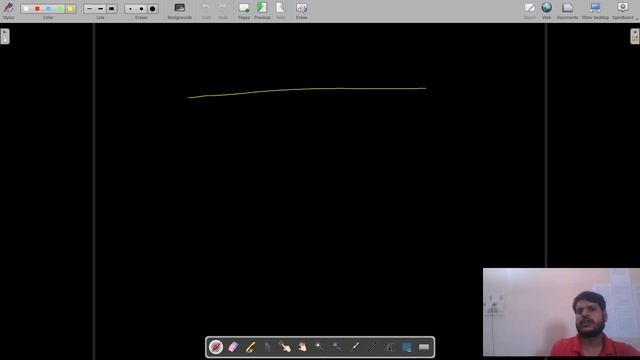Pick the yellow pen color
Image resolution: width=640 pixels, height=360 pixels.
pos(70,9)
